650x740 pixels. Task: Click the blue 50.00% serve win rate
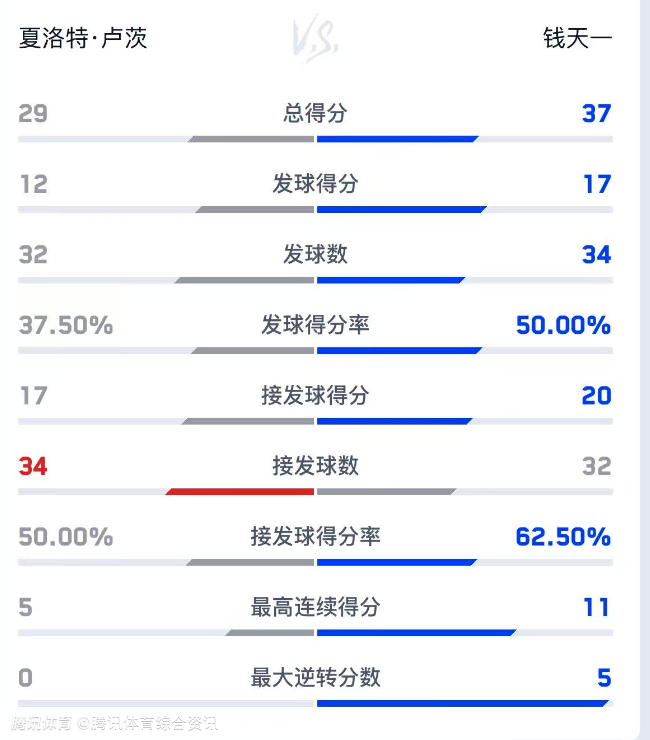click(563, 325)
